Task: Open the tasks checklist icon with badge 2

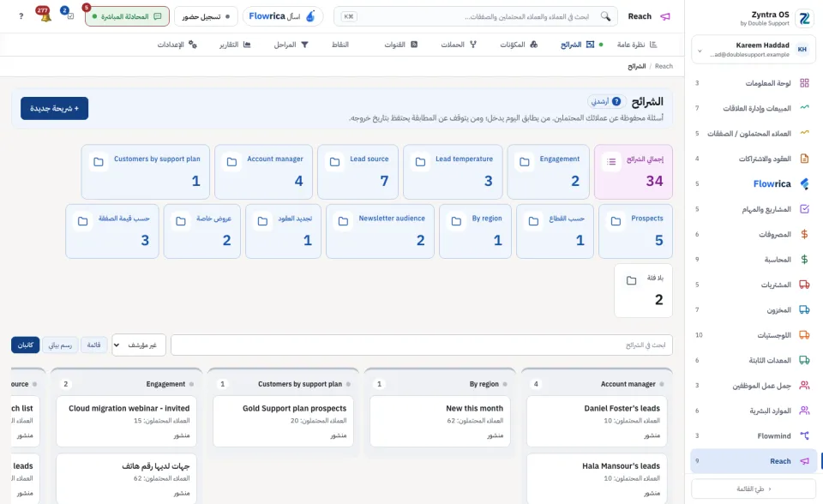Action: [x=69, y=15]
